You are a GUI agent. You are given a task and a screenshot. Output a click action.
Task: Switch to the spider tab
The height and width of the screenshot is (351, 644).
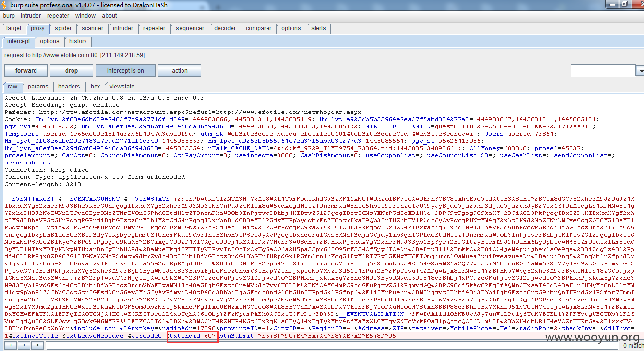click(x=63, y=28)
